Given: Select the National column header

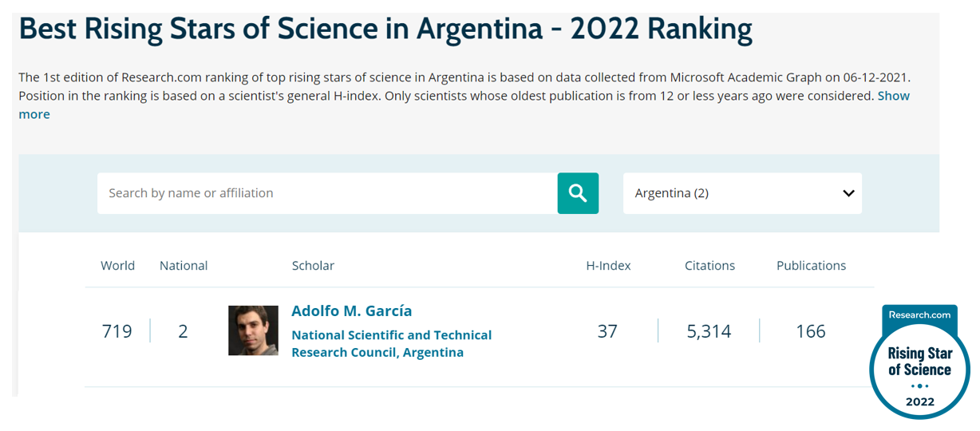Looking at the screenshot, I should pyautogui.click(x=184, y=266).
